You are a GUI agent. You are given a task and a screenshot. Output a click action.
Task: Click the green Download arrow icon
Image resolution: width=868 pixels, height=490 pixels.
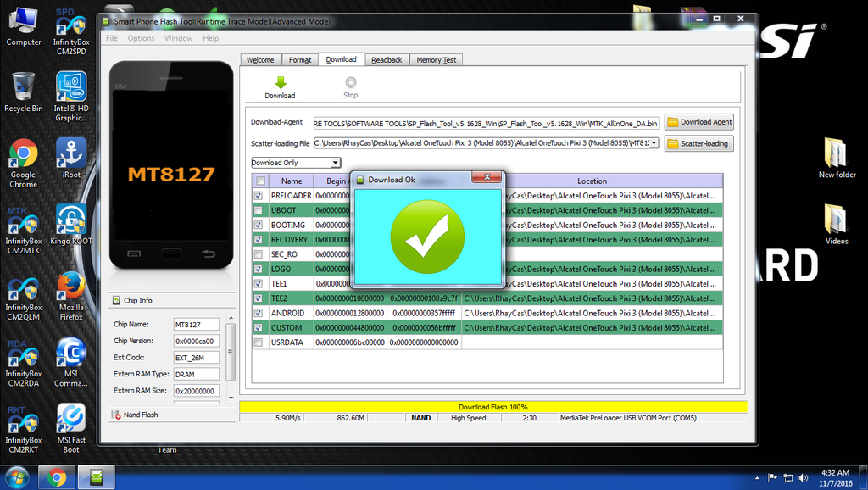coord(280,83)
